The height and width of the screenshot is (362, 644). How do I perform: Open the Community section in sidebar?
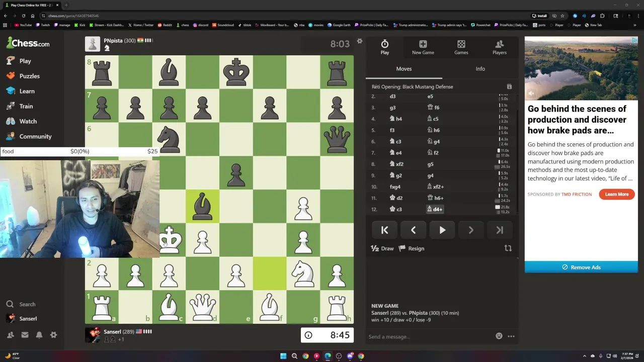[x=29, y=136]
